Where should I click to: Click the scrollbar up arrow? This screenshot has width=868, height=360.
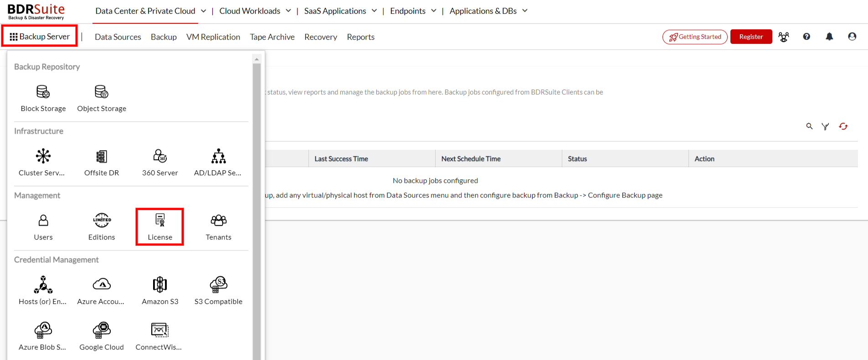coord(257,59)
